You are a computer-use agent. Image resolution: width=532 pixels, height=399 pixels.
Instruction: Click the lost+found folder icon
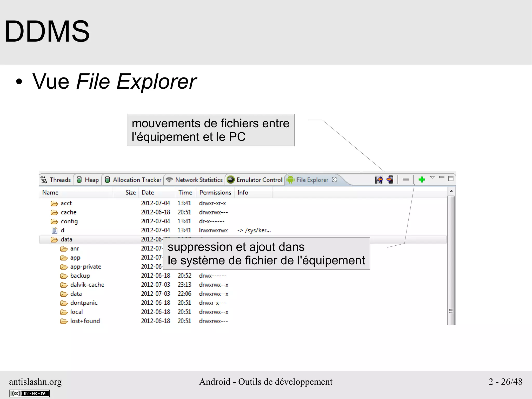click(x=64, y=321)
